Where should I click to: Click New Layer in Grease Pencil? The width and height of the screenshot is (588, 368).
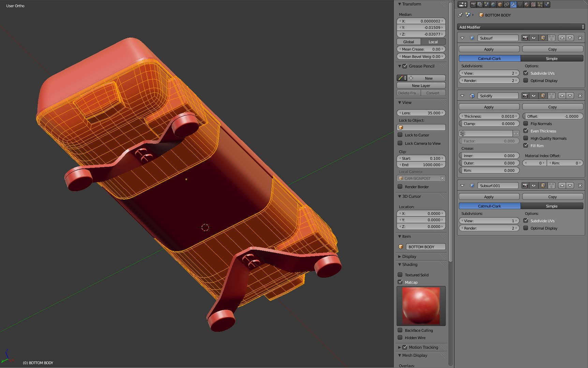421,86
